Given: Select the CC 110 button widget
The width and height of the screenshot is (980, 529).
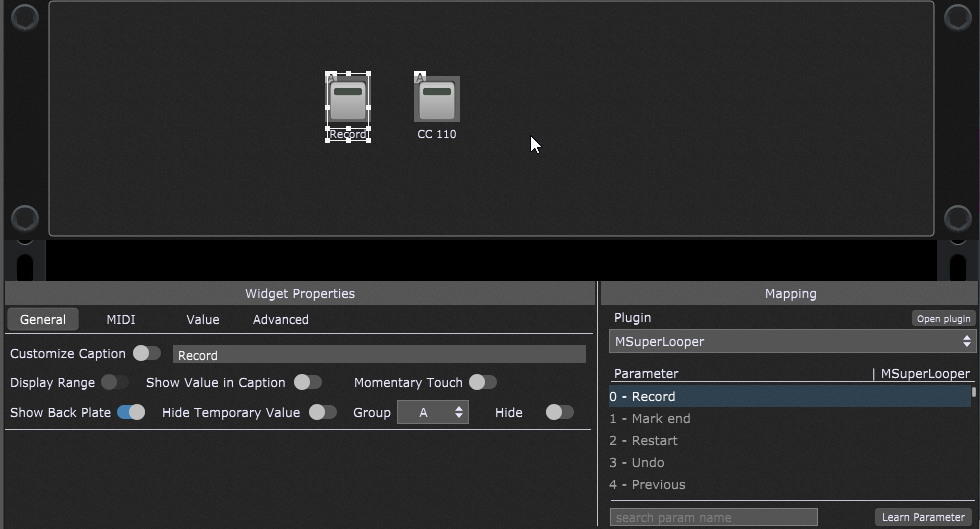Looking at the screenshot, I should coord(437,100).
